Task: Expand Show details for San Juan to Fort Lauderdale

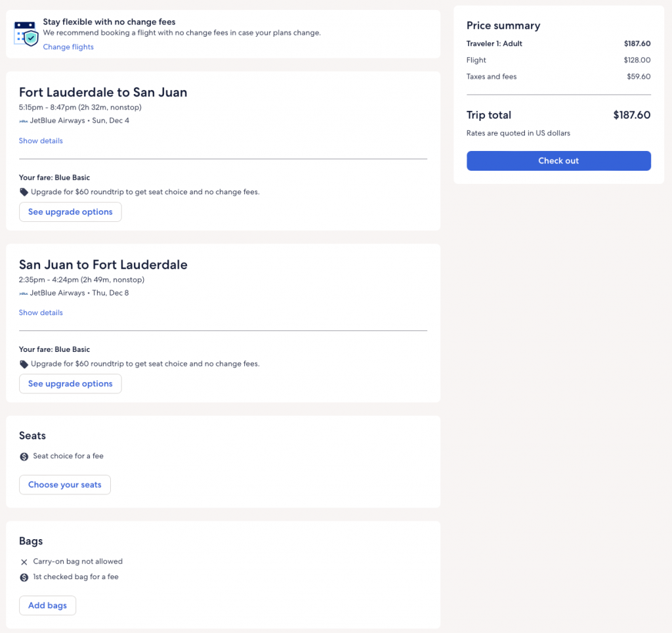Action: click(41, 313)
